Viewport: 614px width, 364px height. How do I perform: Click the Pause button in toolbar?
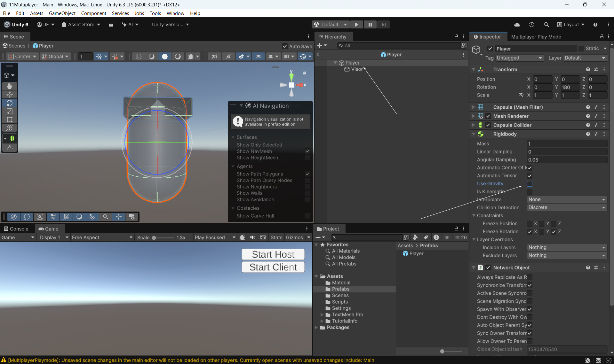(370, 25)
